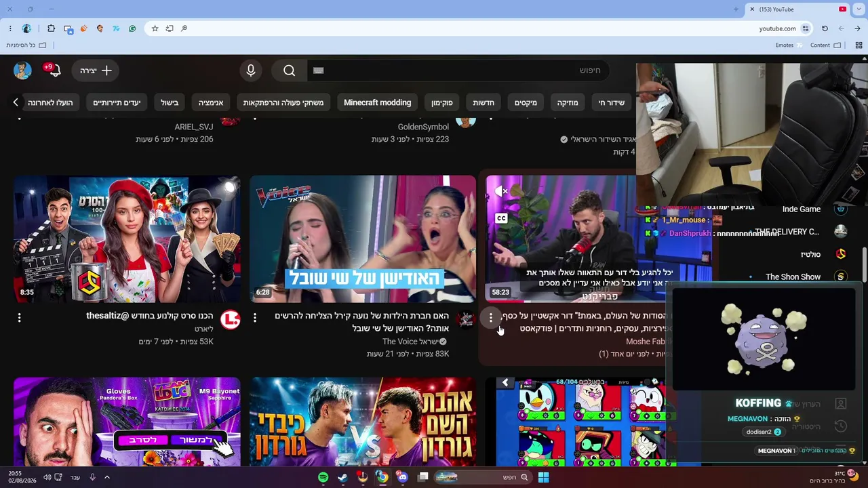This screenshot has width=868, height=488.
Task: Start voice search with the microphone
Action: [251, 70]
